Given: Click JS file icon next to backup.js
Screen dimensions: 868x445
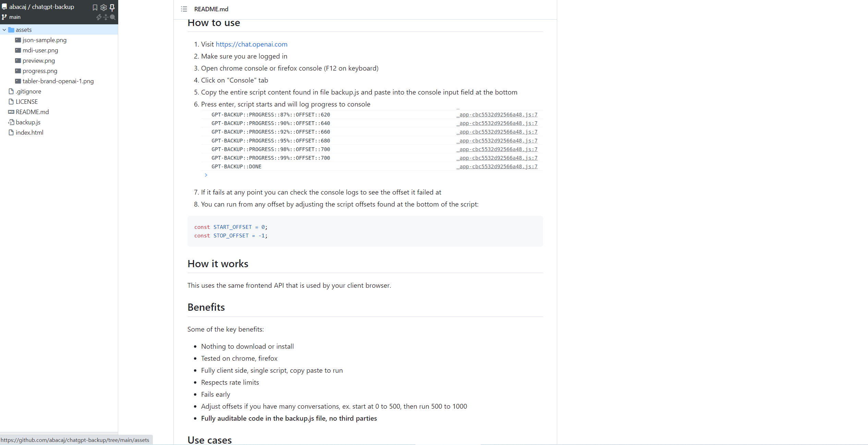Looking at the screenshot, I should coord(11,122).
